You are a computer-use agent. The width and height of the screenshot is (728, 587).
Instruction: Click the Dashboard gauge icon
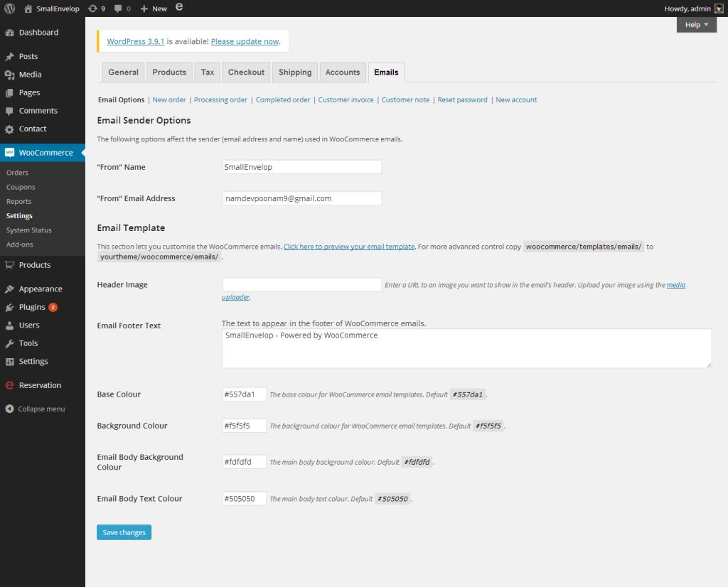point(9,33)
